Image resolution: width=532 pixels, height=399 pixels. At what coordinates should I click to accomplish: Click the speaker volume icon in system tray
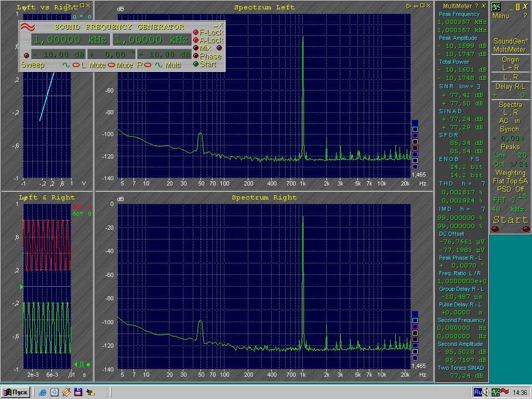(x=486, y=392)
